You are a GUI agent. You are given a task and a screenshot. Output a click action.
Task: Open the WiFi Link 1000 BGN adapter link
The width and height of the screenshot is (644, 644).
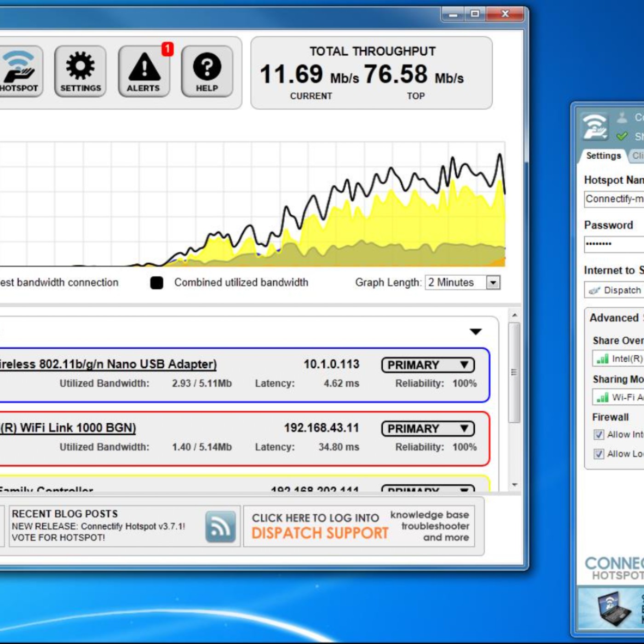(x=68, y=428)
